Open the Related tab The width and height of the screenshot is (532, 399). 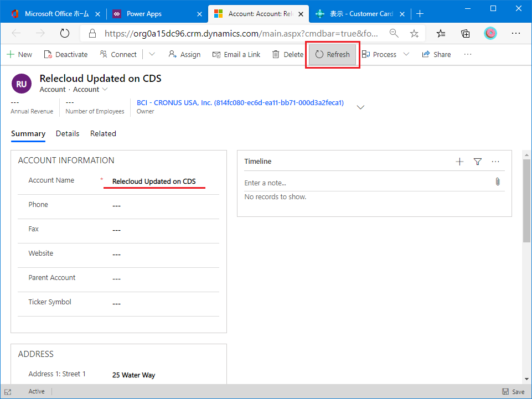coord(103,133)
